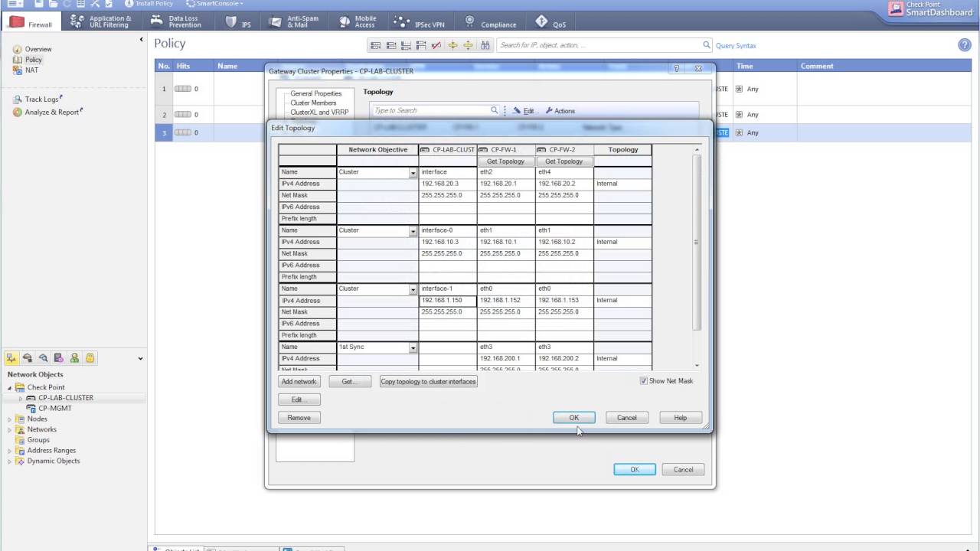The width and height of the screenshot is (980, 551).
Task: Click Cancel in Gateway Cluster Properties window
Action: [684, 470]
